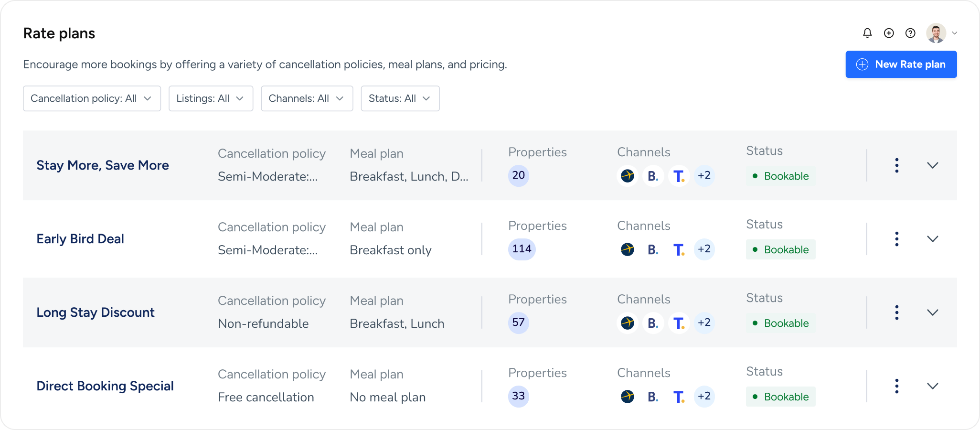This screenshot has height=430, width=980.
Task: Open the Channels filter dropdown
Action: point(307,98)
